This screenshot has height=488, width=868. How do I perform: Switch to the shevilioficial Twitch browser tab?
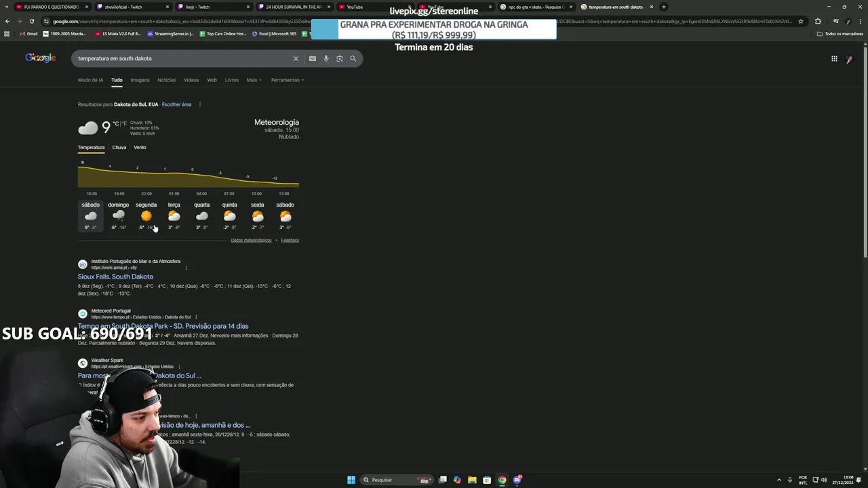click(x=132, y=7)
